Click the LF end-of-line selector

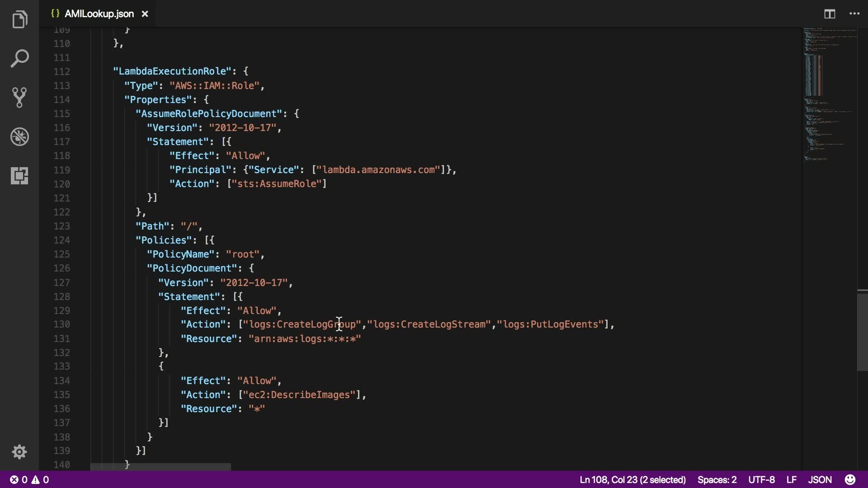(791, 479)
